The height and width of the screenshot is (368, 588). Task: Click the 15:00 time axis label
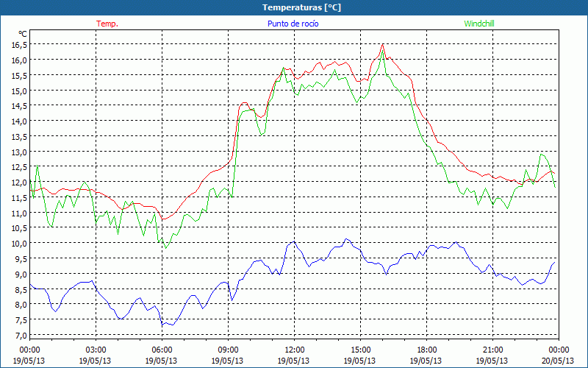[x=360, y=350]
